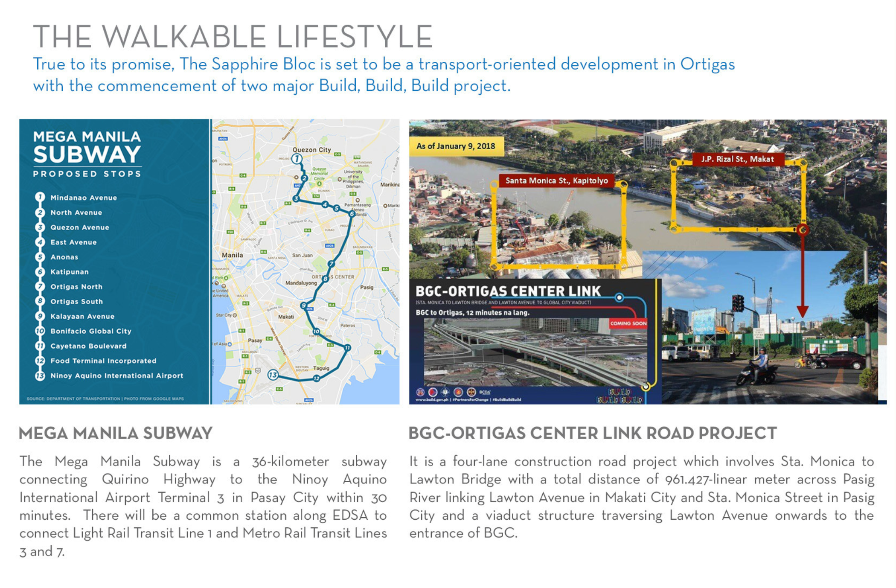The image size is (896, 588).
Task: Click map stop marker 1 near Quezon City
Action: pyautogui.click(x=297, y=159)
